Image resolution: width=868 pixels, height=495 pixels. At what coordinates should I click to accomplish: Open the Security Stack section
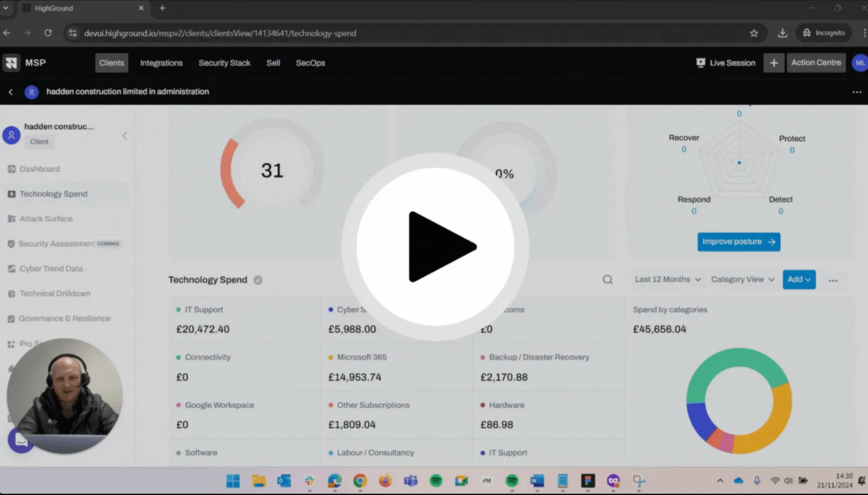click(224, 63)
